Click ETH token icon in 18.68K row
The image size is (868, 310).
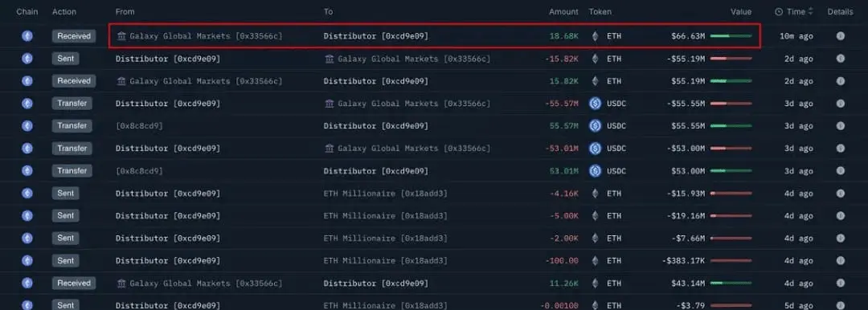click(x=595, y=36)
